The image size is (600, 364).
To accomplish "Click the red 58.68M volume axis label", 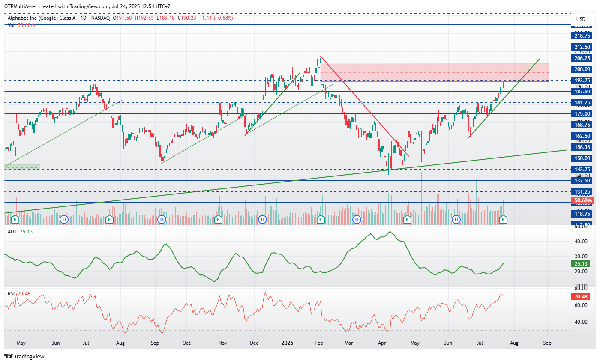I will [582, 200].
